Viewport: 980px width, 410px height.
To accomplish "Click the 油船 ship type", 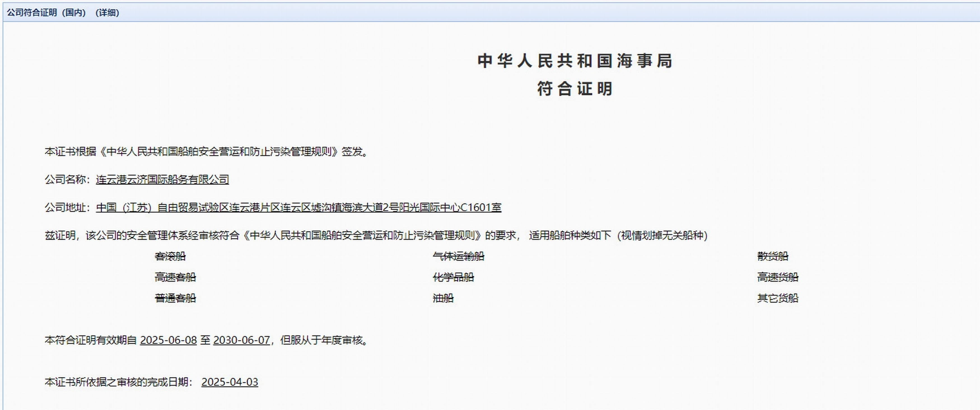I will [x=443, y=298].
